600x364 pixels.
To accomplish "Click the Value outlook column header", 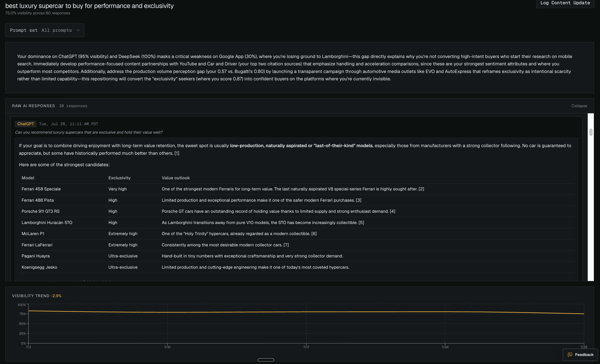I will pos(176,178).
